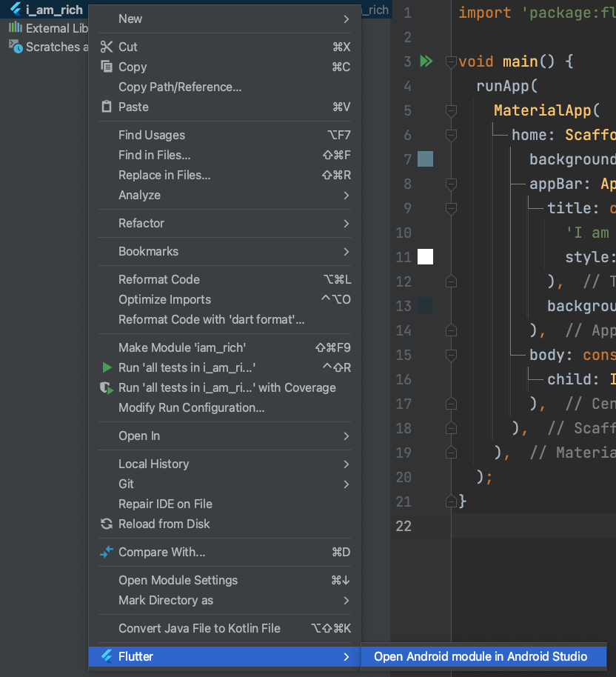Open the Bookmarks submenu

pyautogui.click(x=224, y=251)
